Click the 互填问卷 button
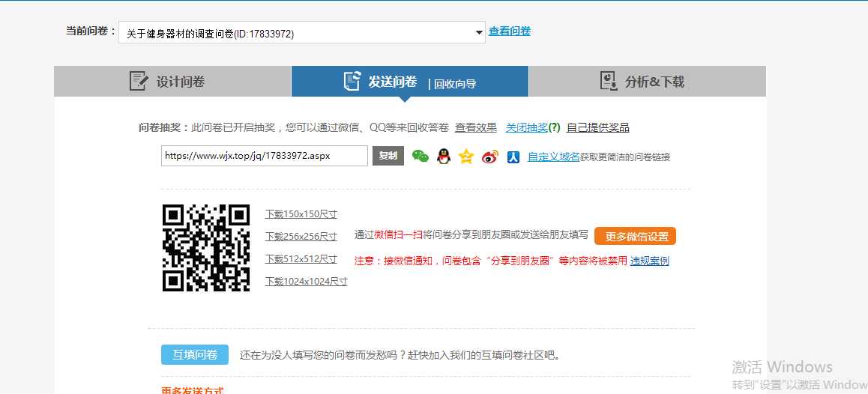868x394 pixels. click(x=195, y=355)
